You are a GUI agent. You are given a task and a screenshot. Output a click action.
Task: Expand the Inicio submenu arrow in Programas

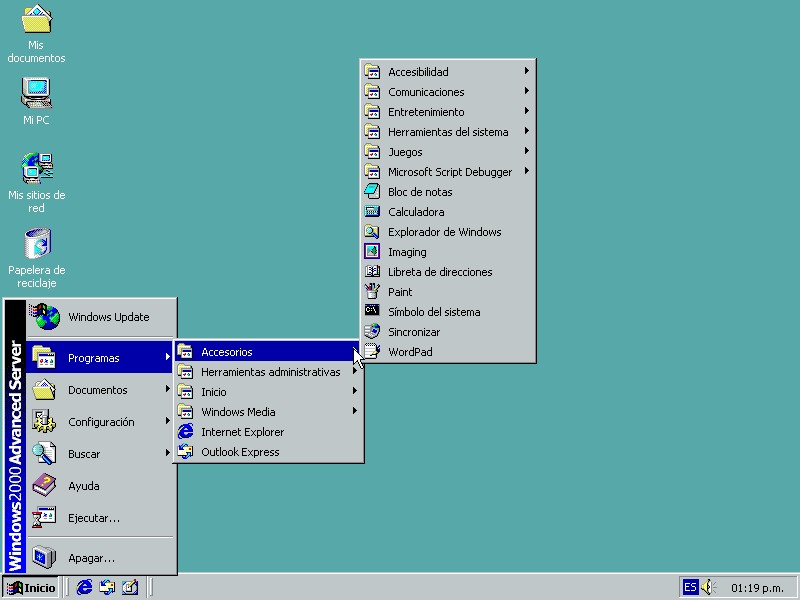click(354, 391)
